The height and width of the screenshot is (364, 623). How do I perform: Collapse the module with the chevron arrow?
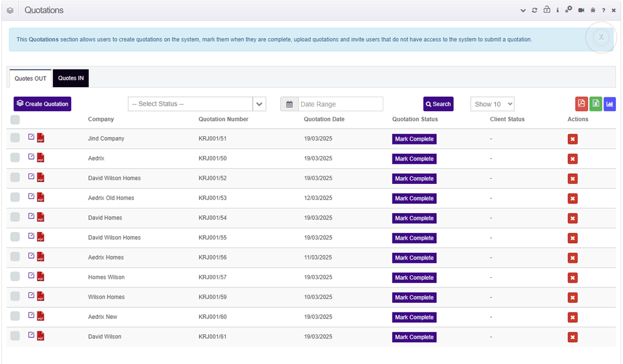[x=523, y=10]
